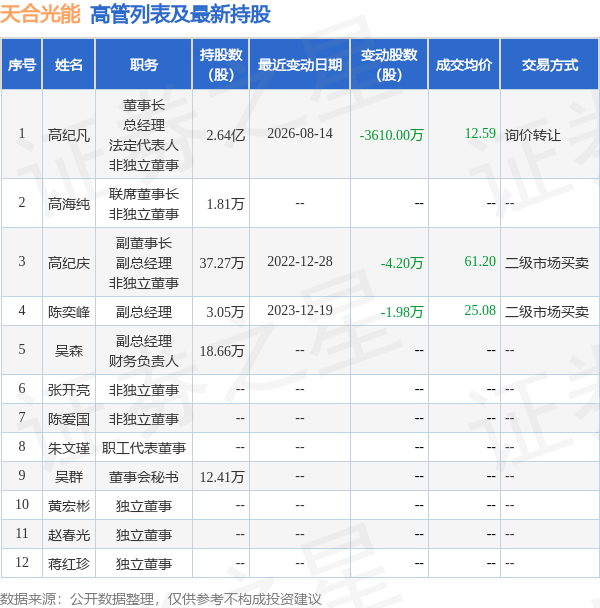This screenshot has height=608, width=600.
Task: Click the 最近变动日期 column header
Action: click(x=300, y=64)
